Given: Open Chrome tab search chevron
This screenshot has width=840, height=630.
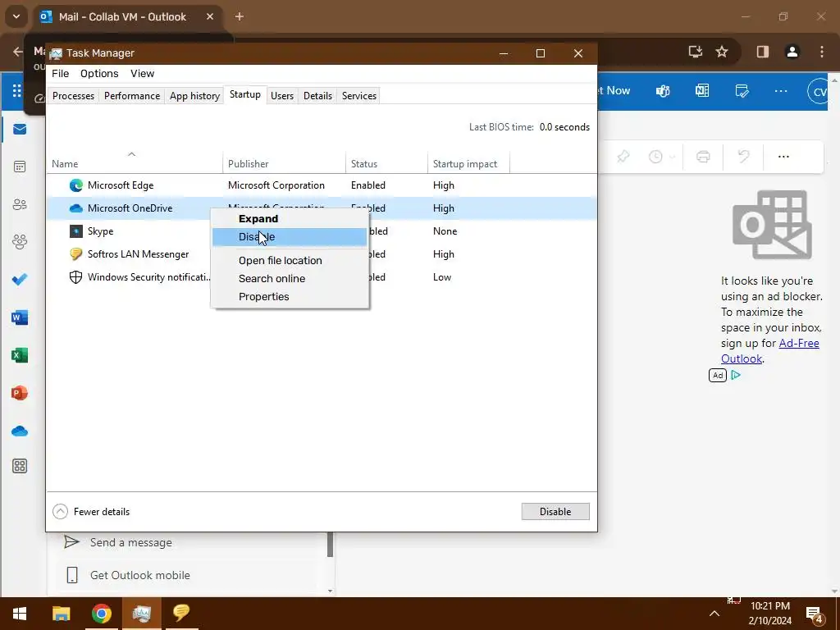Looking at the screenshot, I should pyautogui.click(x=16, y=16).
